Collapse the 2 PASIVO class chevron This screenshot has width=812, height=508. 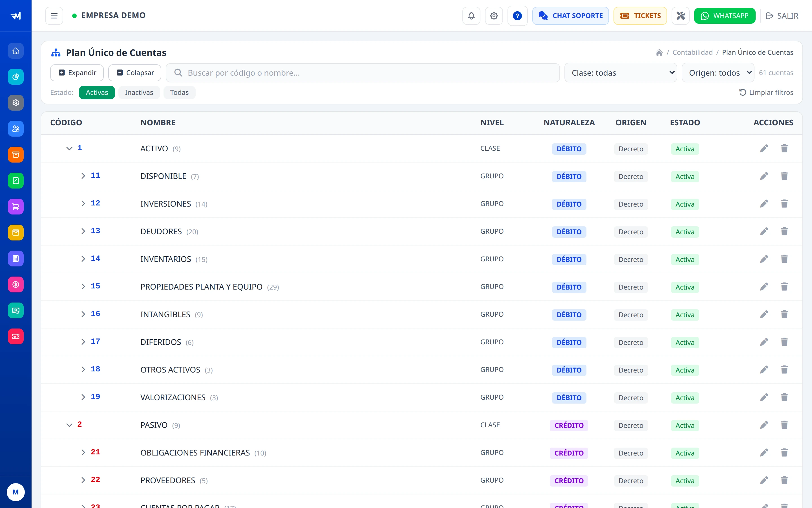point(69,425)
